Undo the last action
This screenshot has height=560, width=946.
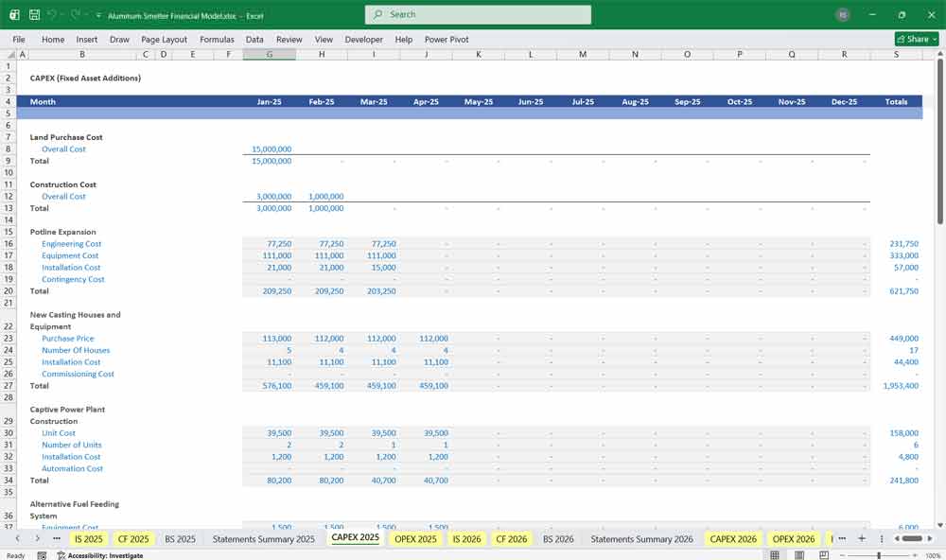51,15
